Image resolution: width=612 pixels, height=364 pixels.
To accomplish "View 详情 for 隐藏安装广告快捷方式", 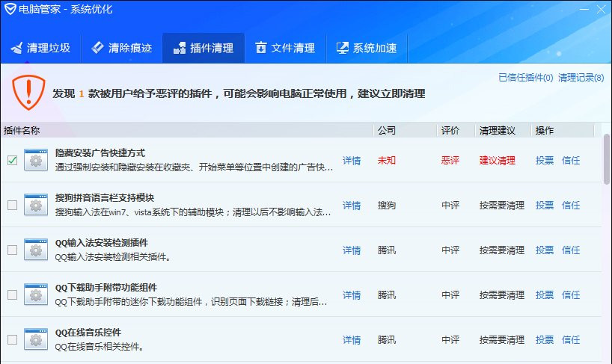I will 352,161.
